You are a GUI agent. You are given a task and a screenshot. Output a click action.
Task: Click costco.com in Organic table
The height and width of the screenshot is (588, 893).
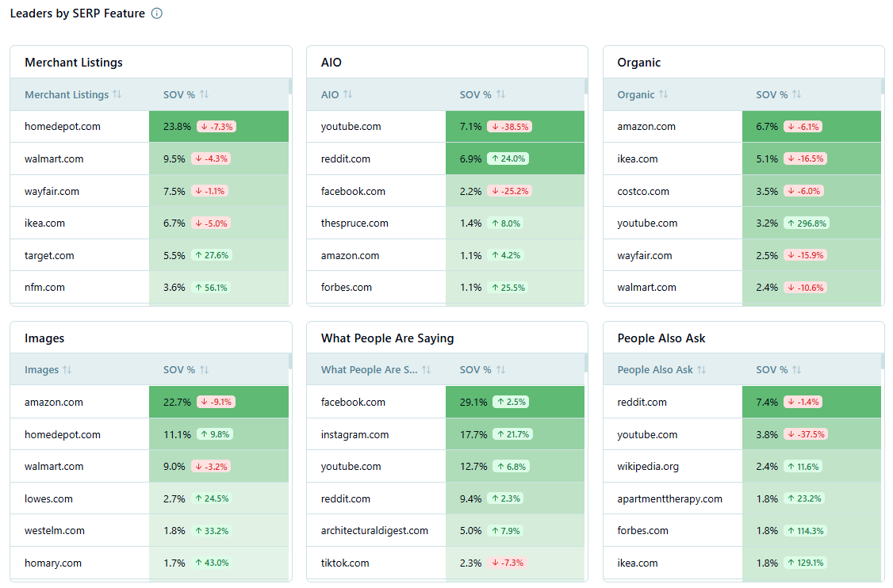click(643, 191)
